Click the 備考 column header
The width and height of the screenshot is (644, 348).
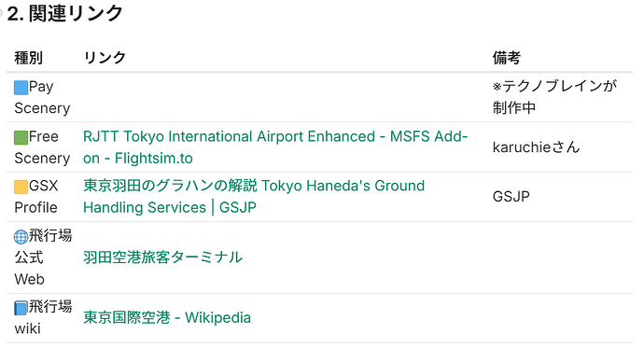(x=507, y=58)
